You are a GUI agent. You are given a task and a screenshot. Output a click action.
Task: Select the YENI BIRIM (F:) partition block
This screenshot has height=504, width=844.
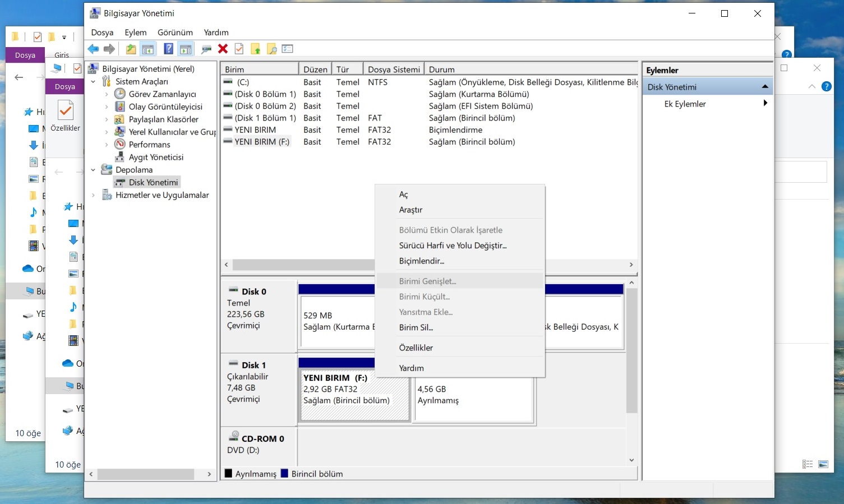(355, 395)
